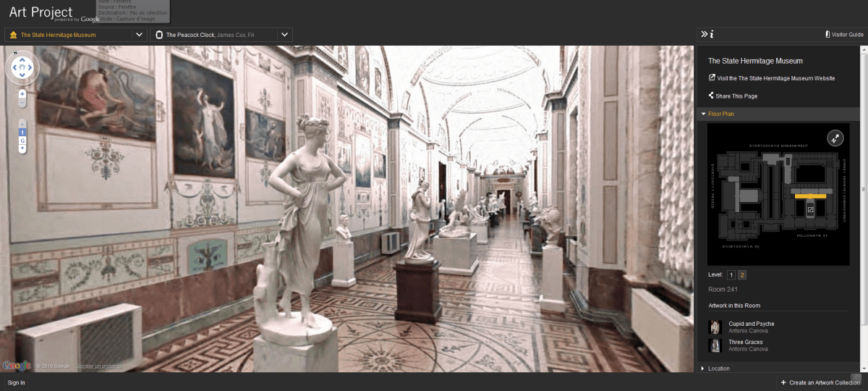This screenshot has width=868, height=391.
Task: Select floor G in the street view floor selector
Action: pyautogui.click(x=22, y=140)
